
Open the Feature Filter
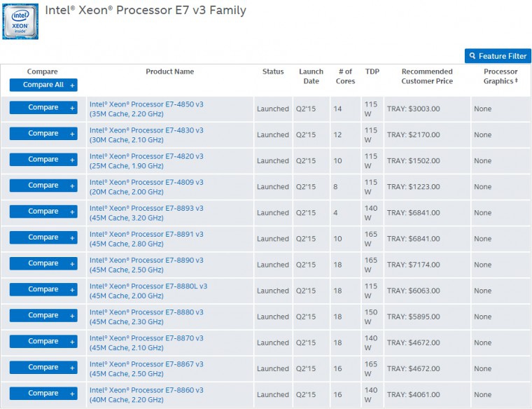498,56
